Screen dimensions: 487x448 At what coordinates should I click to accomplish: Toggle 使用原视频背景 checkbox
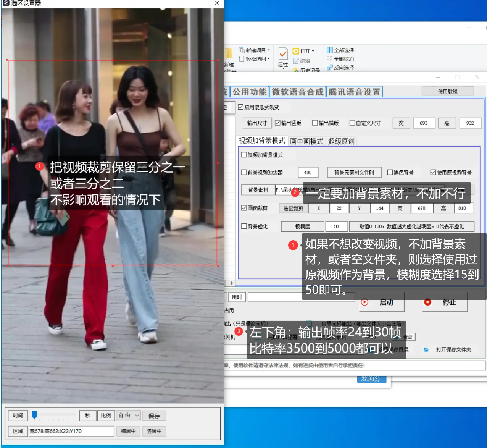pos(433,172)
